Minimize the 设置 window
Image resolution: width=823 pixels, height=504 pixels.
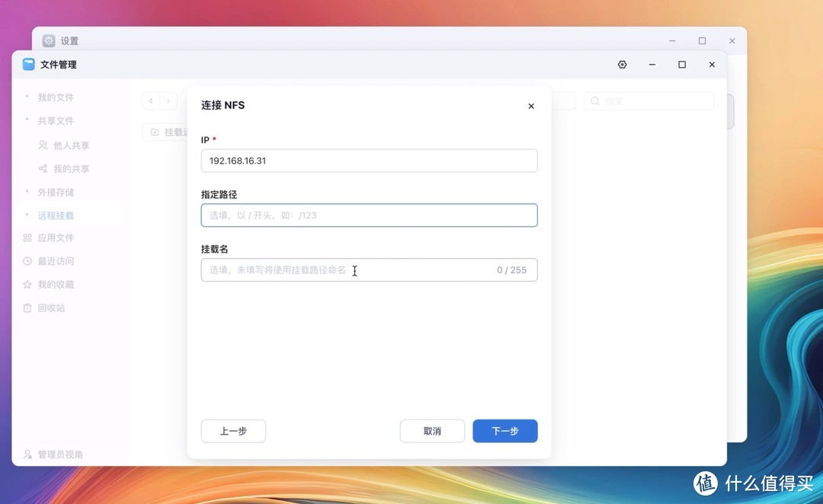[x=672, y=41]
